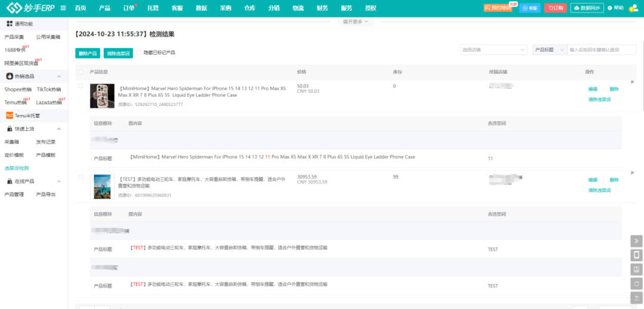This screenshot has width=644, height=309.
Task: Click the orange 预约培训 button
Action: click(498, 8)
